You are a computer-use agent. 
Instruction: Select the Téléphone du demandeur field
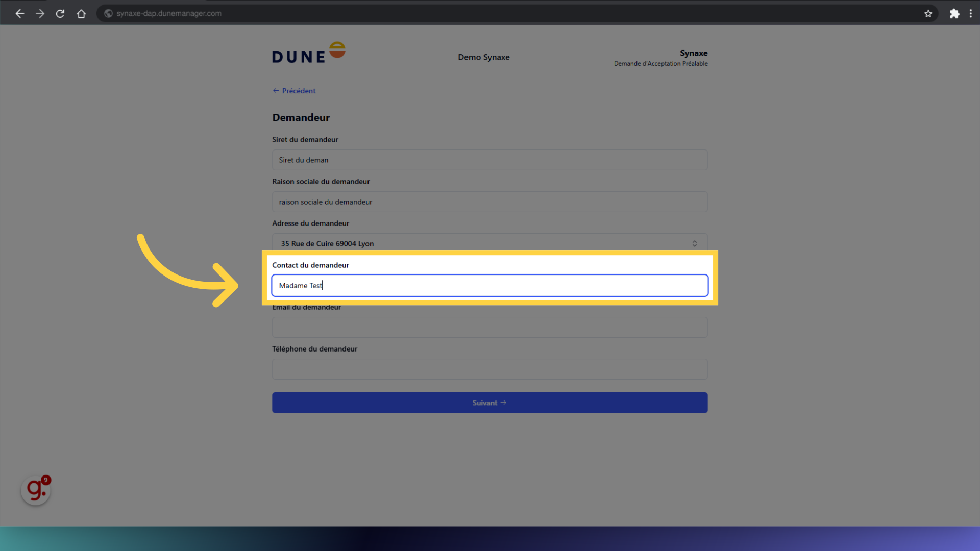[x=489, y=369]
